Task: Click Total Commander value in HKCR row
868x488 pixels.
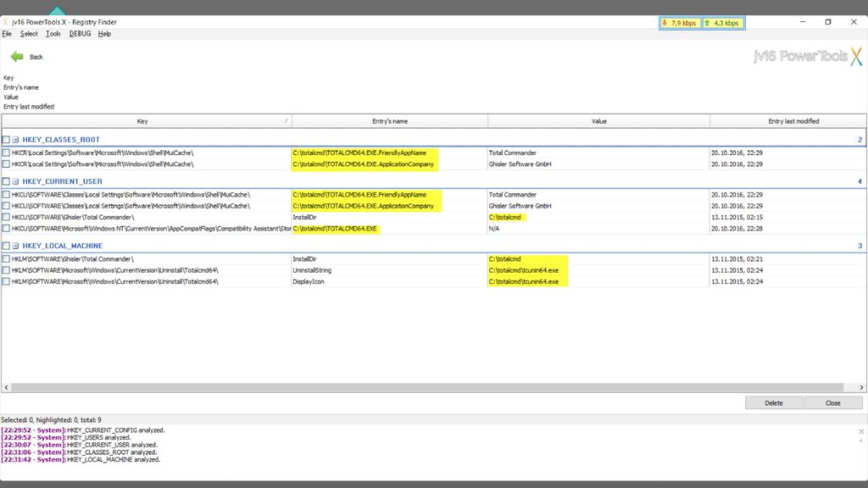Action: point(513,152)
